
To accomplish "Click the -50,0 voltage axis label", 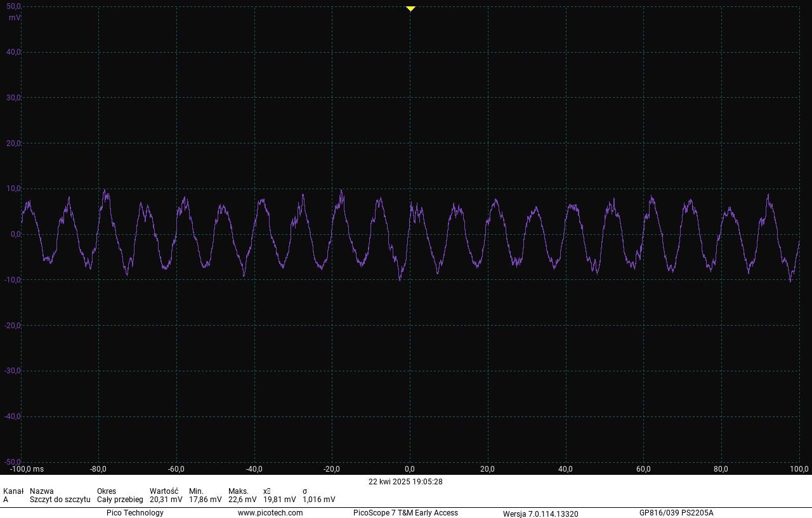I will pyautogui.click(x=13, y=462).
